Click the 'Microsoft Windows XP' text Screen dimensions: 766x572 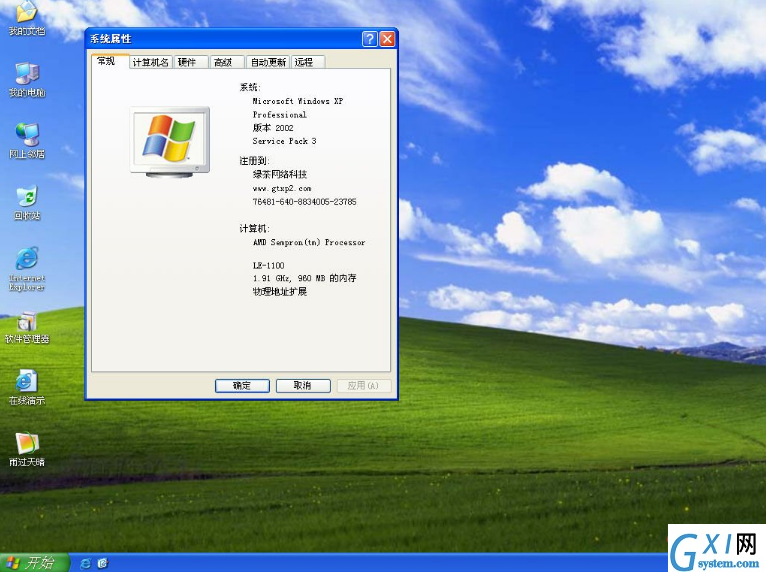coord(298,101)
